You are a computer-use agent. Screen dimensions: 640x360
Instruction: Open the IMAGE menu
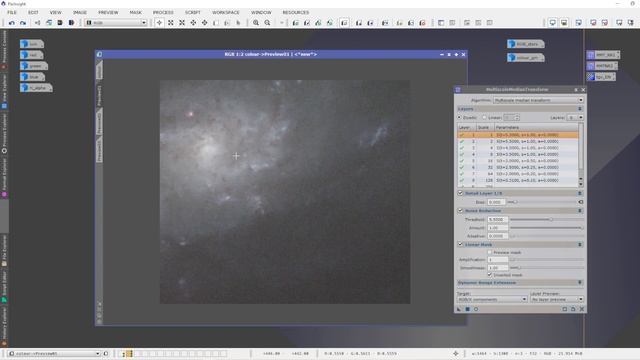(80, 12)
